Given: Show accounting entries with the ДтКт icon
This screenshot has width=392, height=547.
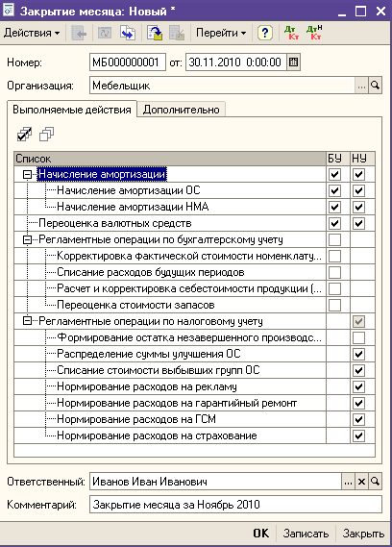Looking at the screenshot, I should coord(291,33).
